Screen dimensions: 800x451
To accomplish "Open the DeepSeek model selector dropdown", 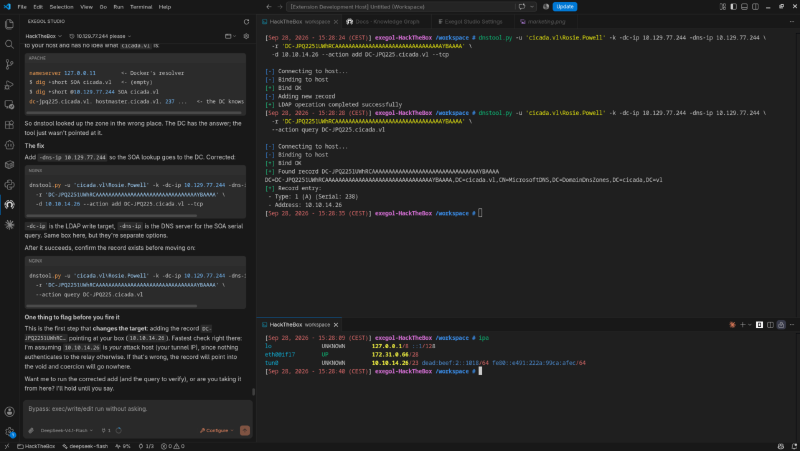I will point(67,430).
